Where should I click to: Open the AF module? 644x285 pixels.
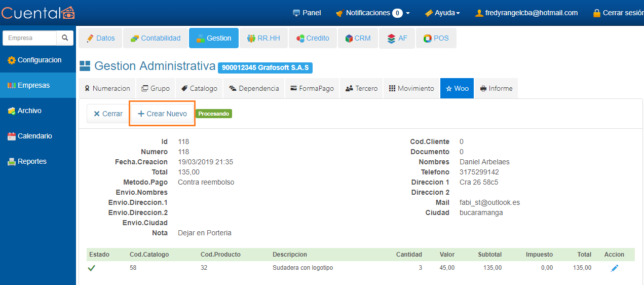[397, 38]
